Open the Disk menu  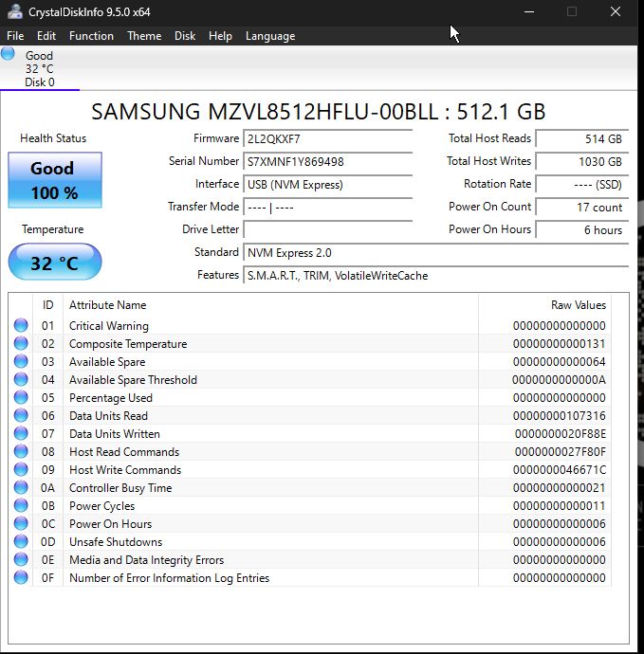[x=185, y=36]
